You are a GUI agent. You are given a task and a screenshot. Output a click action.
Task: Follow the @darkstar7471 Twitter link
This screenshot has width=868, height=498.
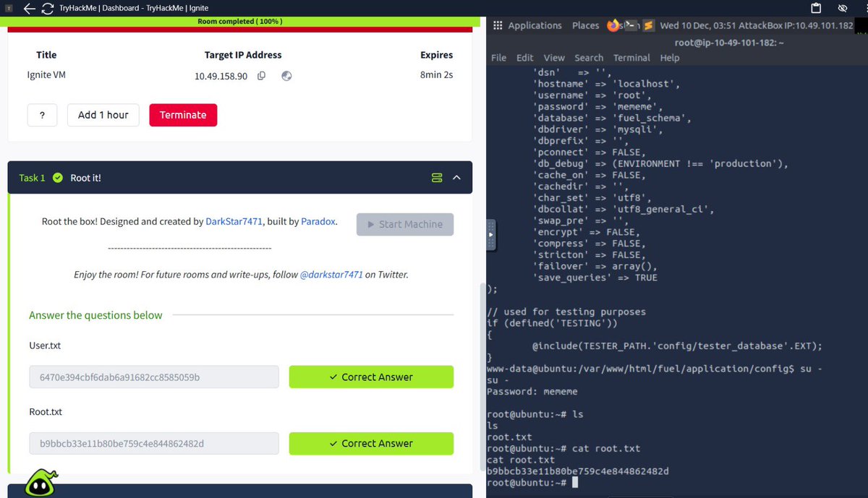[x=331, y=275]
